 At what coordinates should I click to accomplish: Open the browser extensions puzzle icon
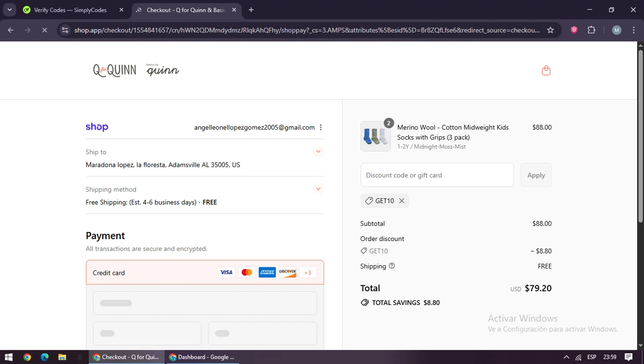592,30
